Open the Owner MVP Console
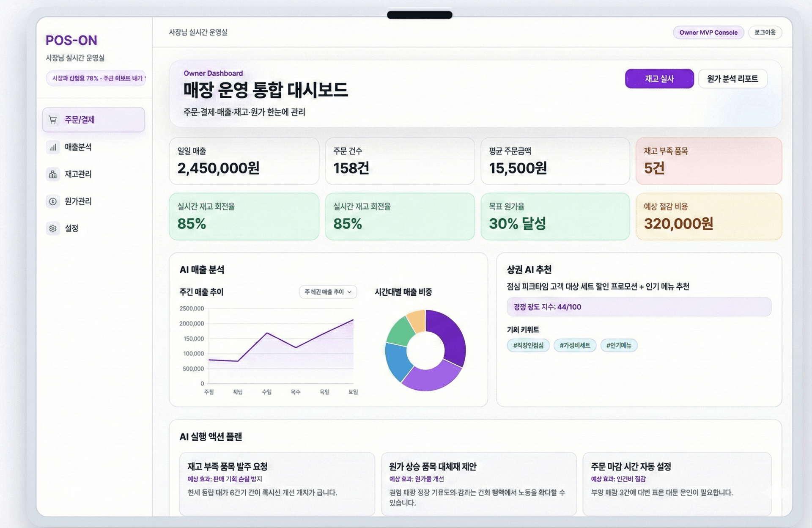812x528 pixels. coord(708,33)
